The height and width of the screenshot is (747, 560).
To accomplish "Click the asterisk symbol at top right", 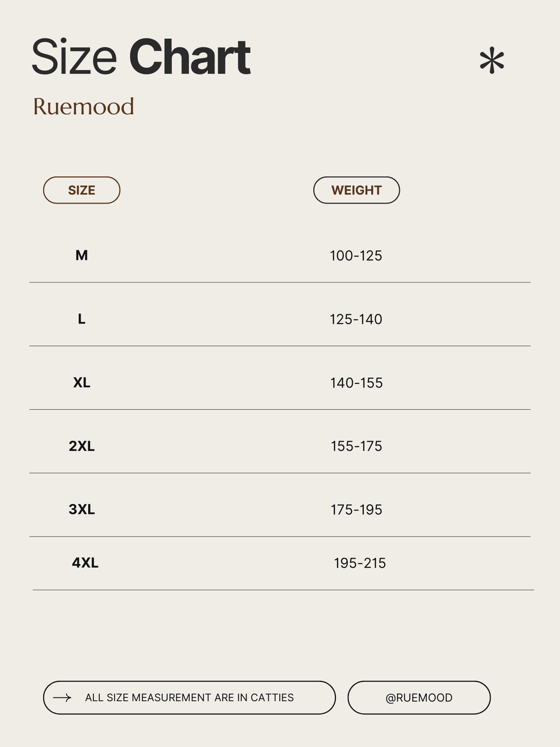I will 492,61.
